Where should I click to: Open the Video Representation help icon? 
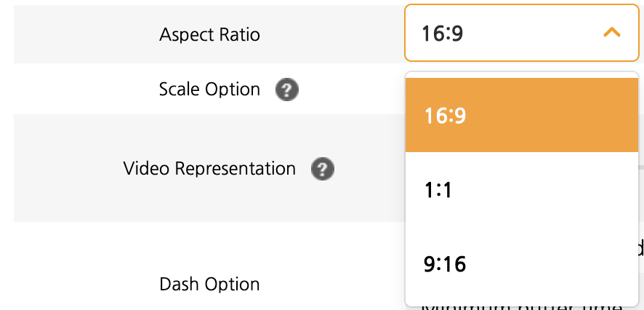pos(322,169)
